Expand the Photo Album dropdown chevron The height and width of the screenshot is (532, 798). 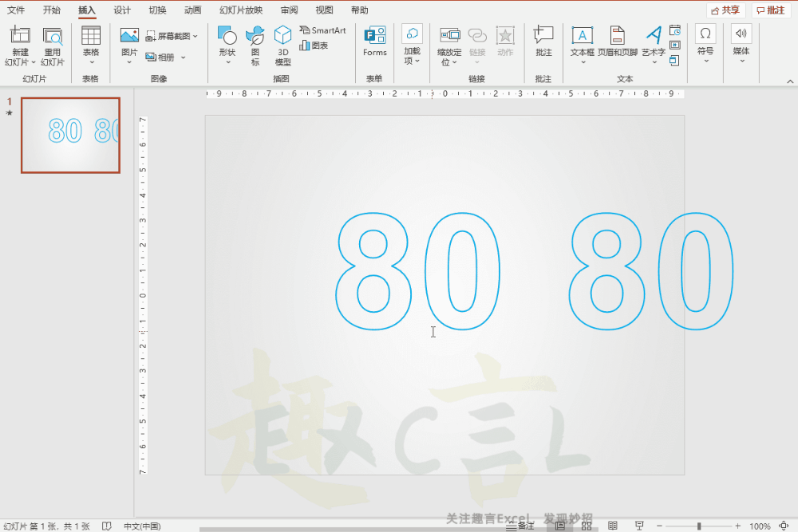184,57
